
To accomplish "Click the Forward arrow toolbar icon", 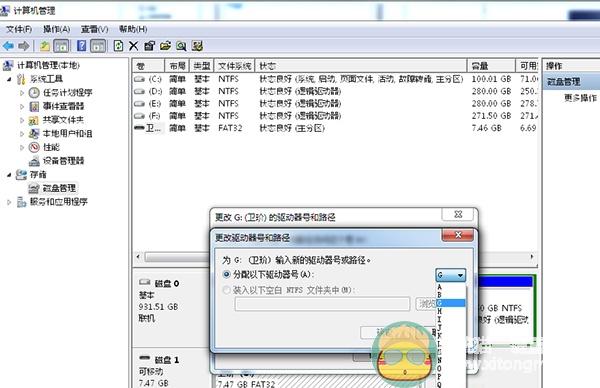I will click(24, 46).
